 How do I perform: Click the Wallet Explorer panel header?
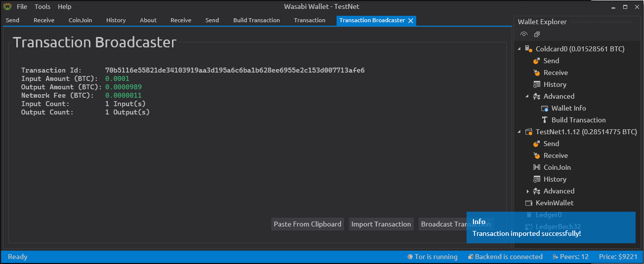click(542, 22)
